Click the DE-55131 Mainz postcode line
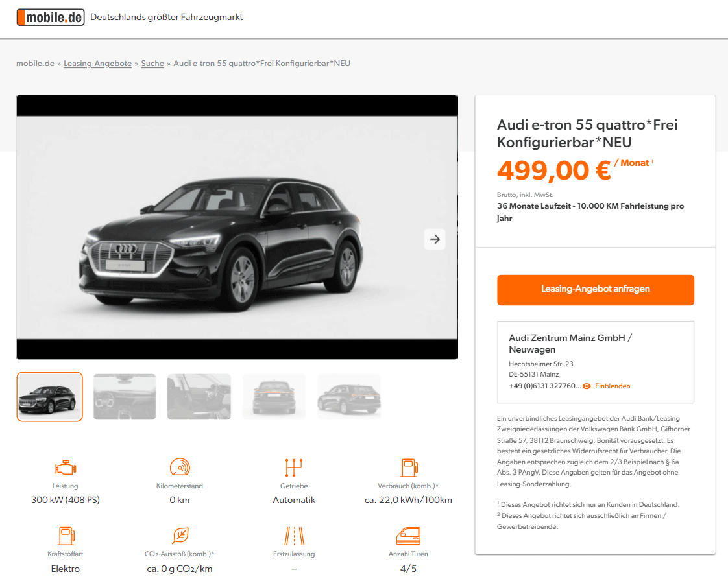 pos(533,374)
